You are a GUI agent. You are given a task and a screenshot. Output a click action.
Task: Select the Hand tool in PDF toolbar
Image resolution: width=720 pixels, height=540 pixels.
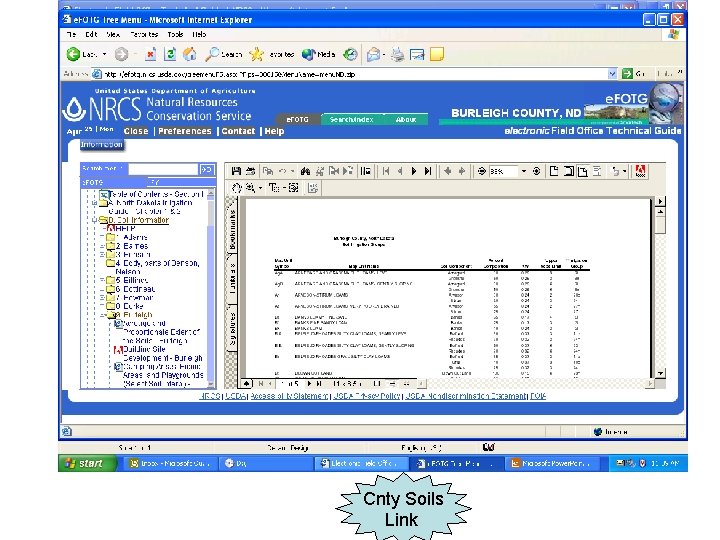pyautogui.click(x=236, y=188)
